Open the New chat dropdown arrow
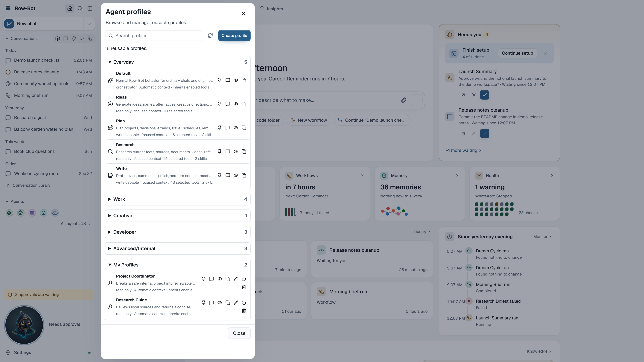This screenshot has width=644, height=362. point(89,24)
